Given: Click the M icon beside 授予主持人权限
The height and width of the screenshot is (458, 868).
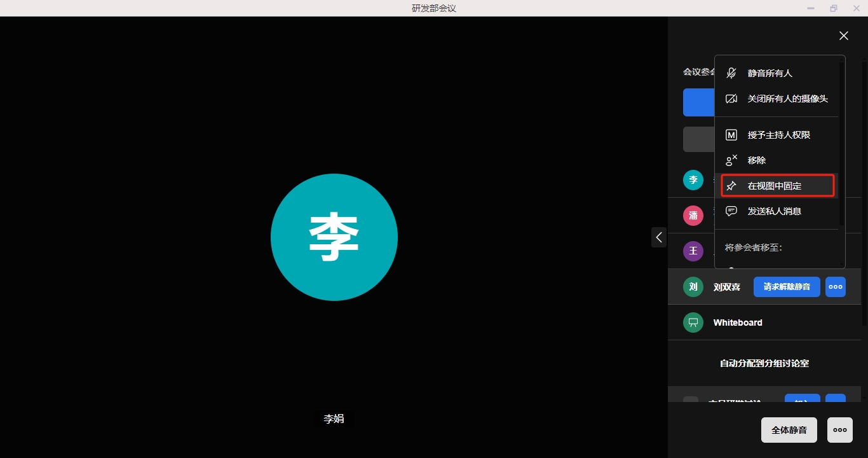Looking at the screenshot, I should point(731,135).
